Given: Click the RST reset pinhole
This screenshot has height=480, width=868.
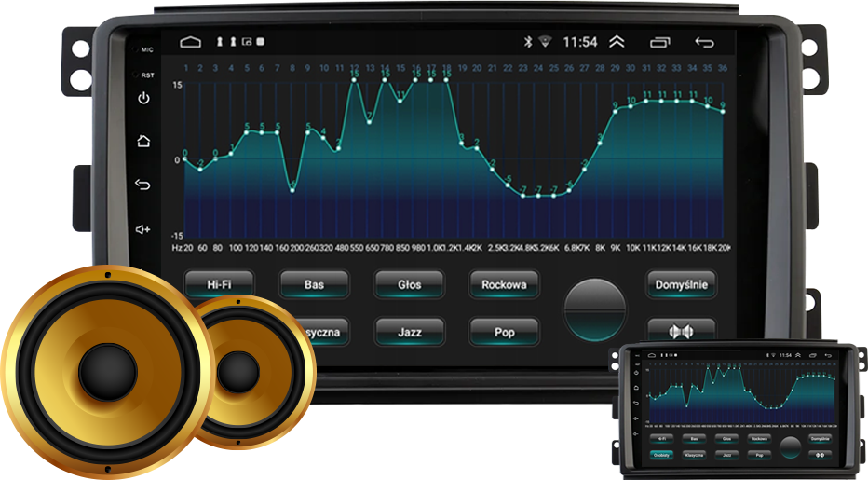Looking at the screenshot, I should click(136, 75).
